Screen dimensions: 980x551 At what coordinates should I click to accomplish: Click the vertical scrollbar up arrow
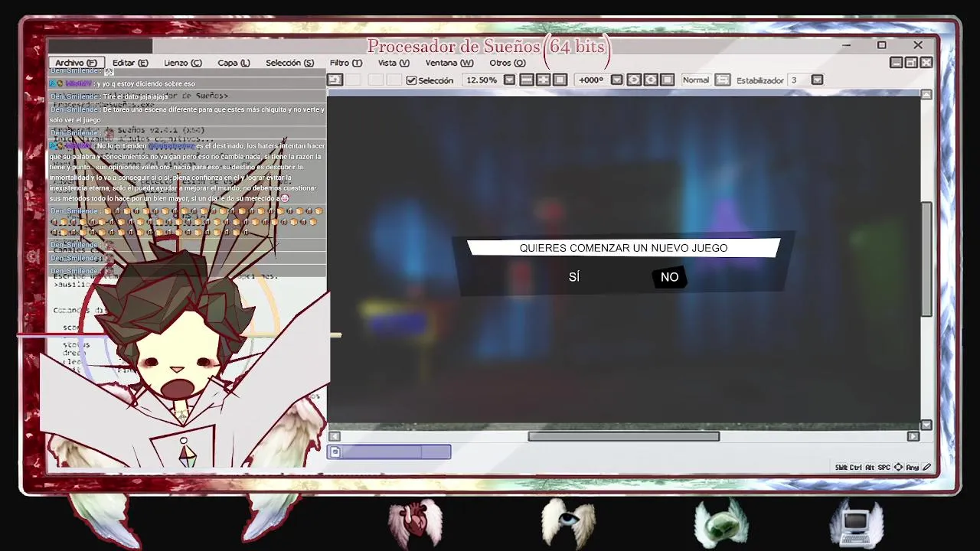[926, 95]
